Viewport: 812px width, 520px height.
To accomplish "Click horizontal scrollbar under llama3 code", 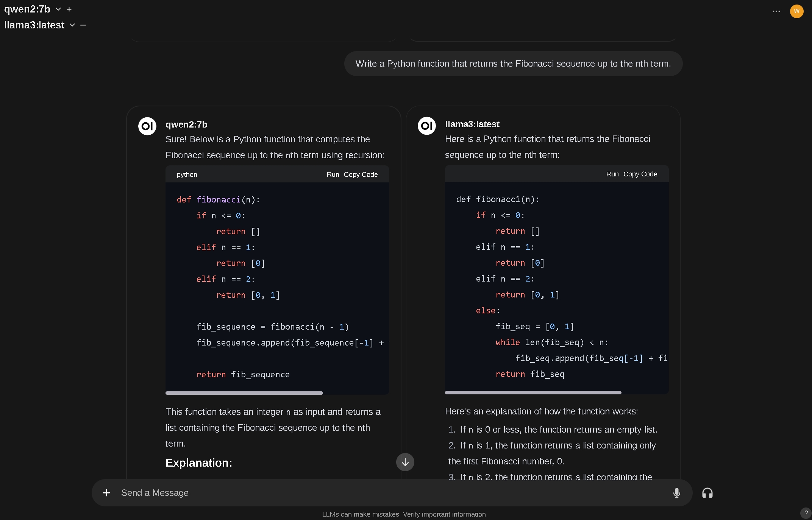I will click(x=533, y=393).
